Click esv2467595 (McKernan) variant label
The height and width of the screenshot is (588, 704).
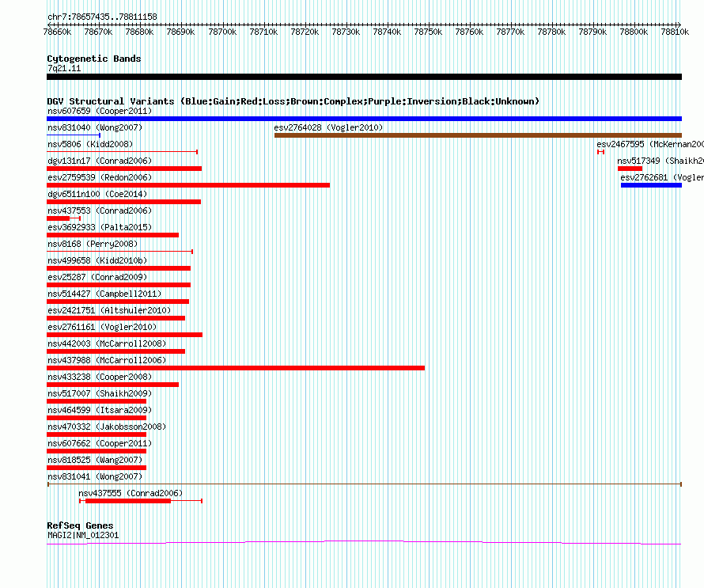click(x=650, y=144)
